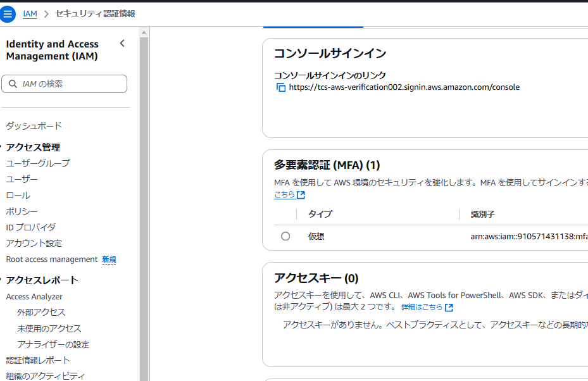Open 外部アクセス under Access Analyzer
This screenshot has height=381, width=588.
(41, 313)
